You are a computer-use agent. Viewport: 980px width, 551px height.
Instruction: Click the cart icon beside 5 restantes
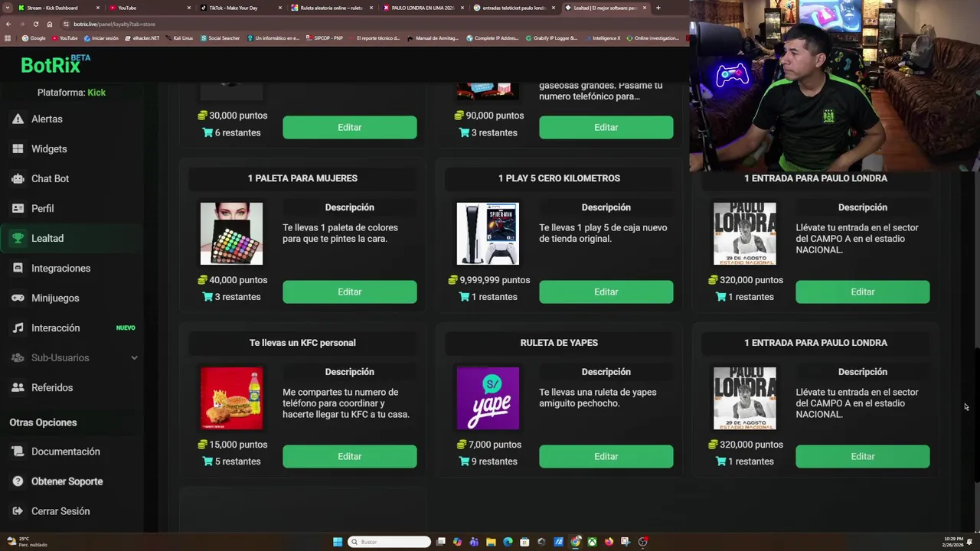click(x=207, y=461)
